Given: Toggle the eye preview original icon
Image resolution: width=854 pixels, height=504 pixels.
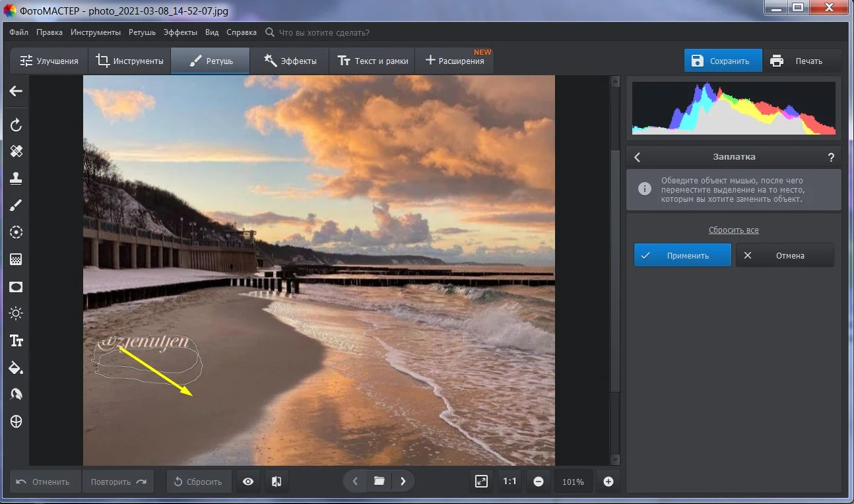Looking at the screenshot, I should tap(248, 482).
